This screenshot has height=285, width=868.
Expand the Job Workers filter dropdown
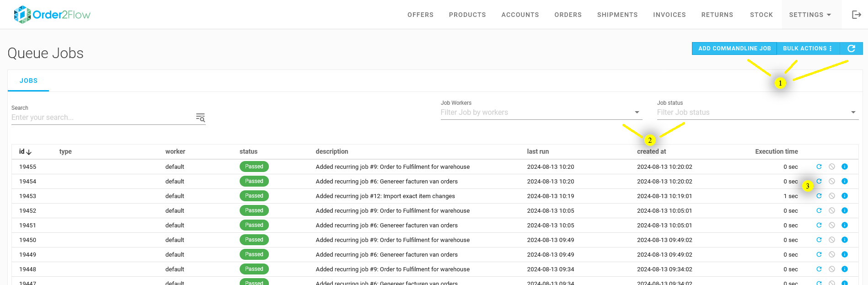click(x=637, y=113)
